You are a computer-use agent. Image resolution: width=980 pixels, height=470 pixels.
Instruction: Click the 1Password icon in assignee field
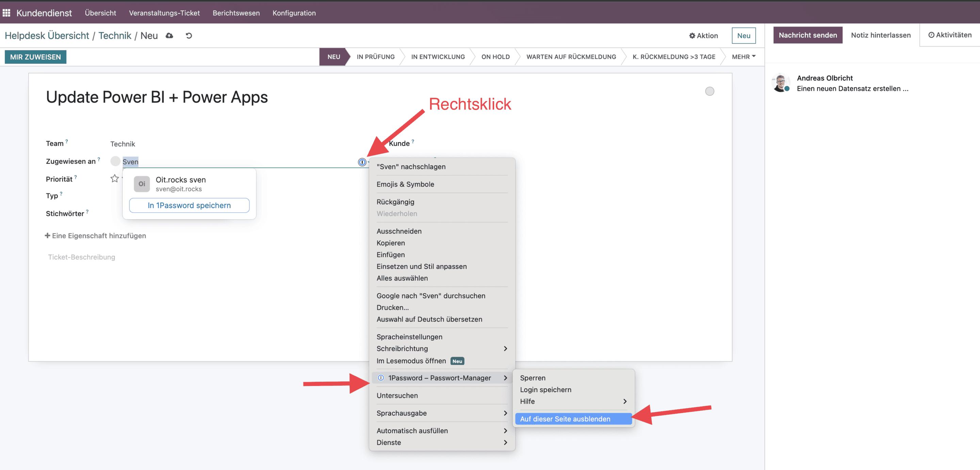[x=362, y=162]
